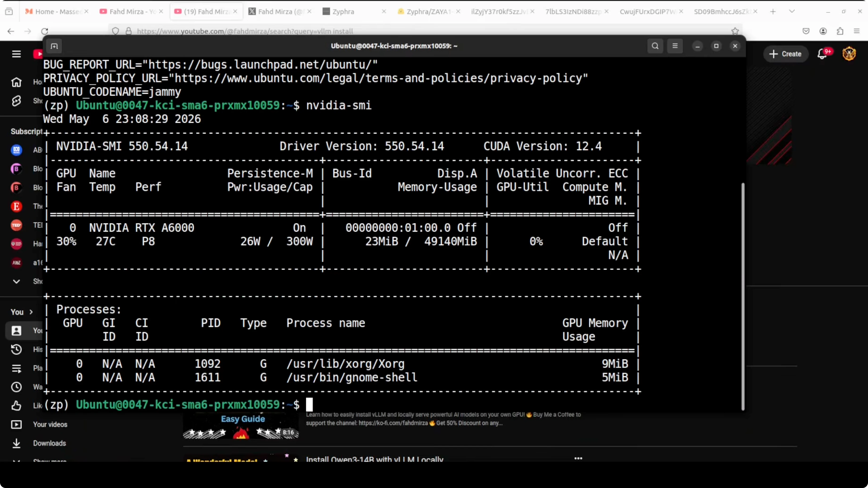Click the terminal vertical scrollbar
The height and width of the screenshot is (488, 868).
[743, 296]
